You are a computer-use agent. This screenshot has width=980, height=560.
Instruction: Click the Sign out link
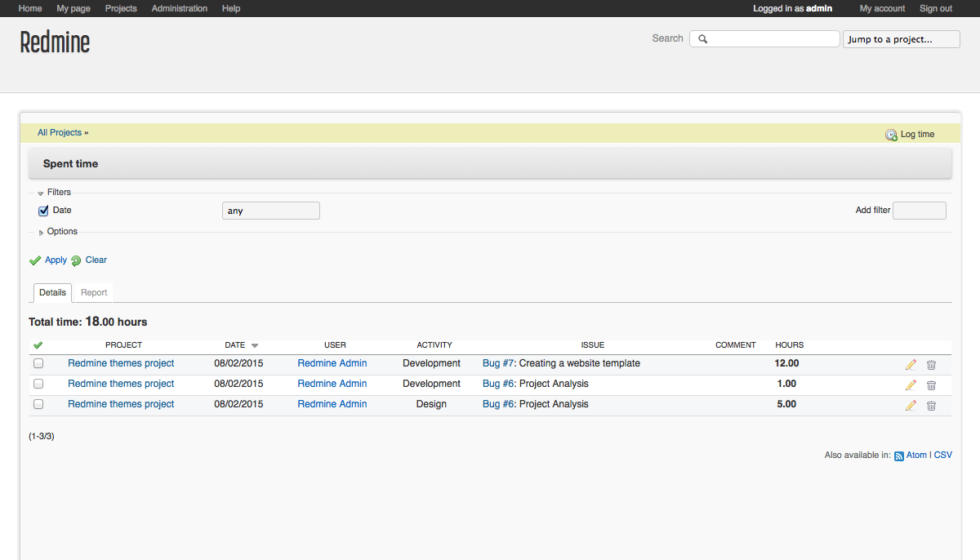coord(936,8)
